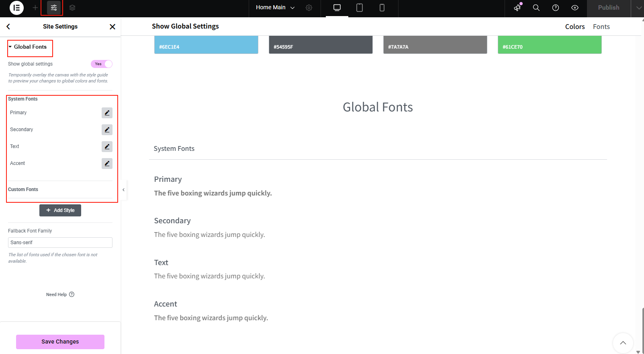644x354 pixels.
Task: Open page settings gear icon
Action: (x=309, y=8)
